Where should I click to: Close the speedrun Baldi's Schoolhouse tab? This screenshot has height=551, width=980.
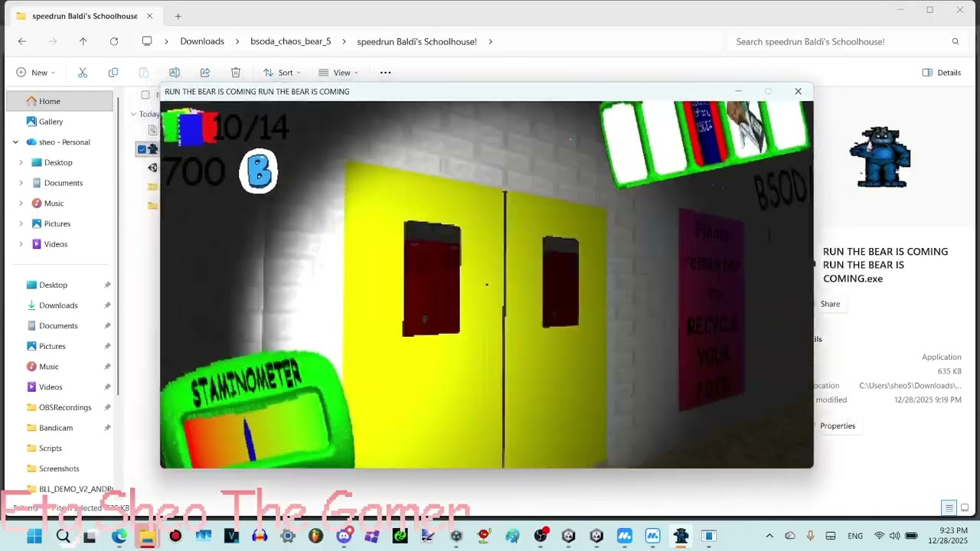[x=149, y=16]
